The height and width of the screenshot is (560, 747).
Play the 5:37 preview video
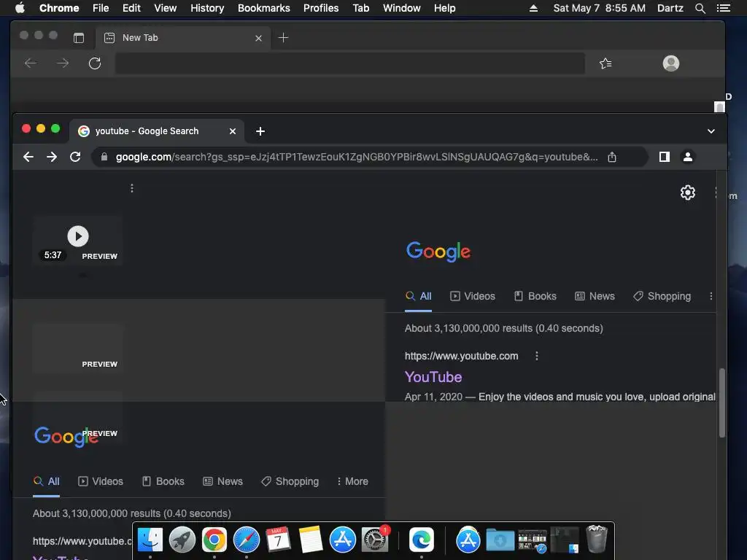pyautogui.click(x=78, y=236)
